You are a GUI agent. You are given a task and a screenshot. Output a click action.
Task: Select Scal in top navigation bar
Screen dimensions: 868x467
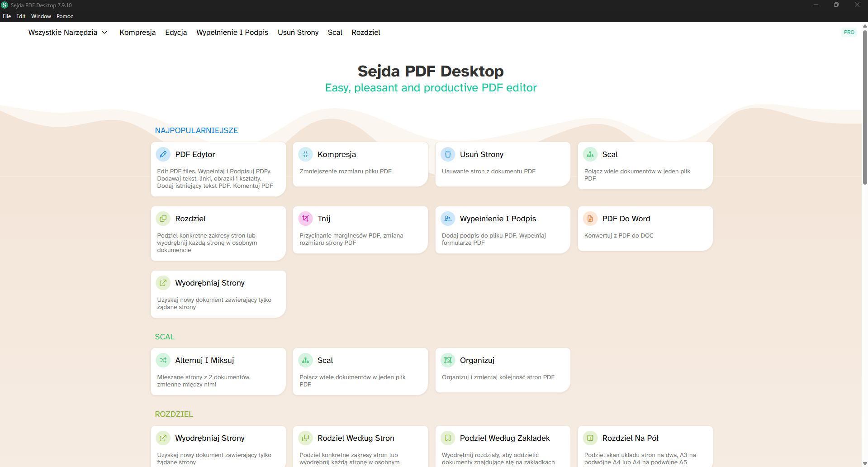click(335, 33)
